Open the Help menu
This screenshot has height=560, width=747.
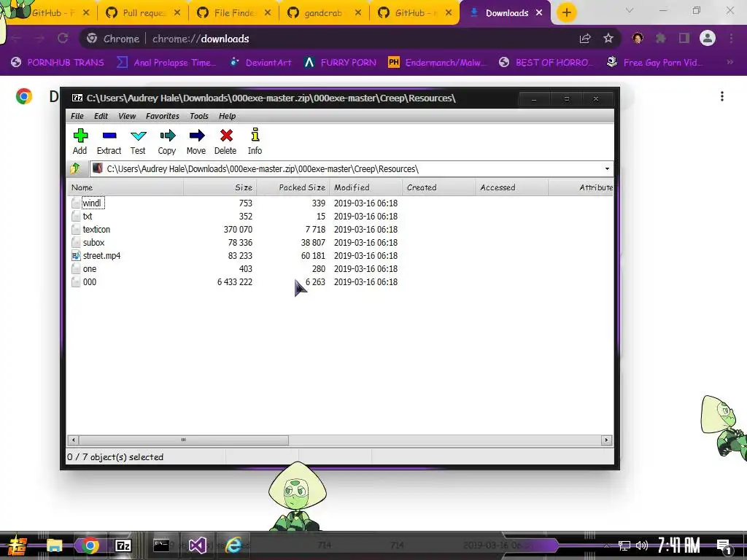(228, 116)
